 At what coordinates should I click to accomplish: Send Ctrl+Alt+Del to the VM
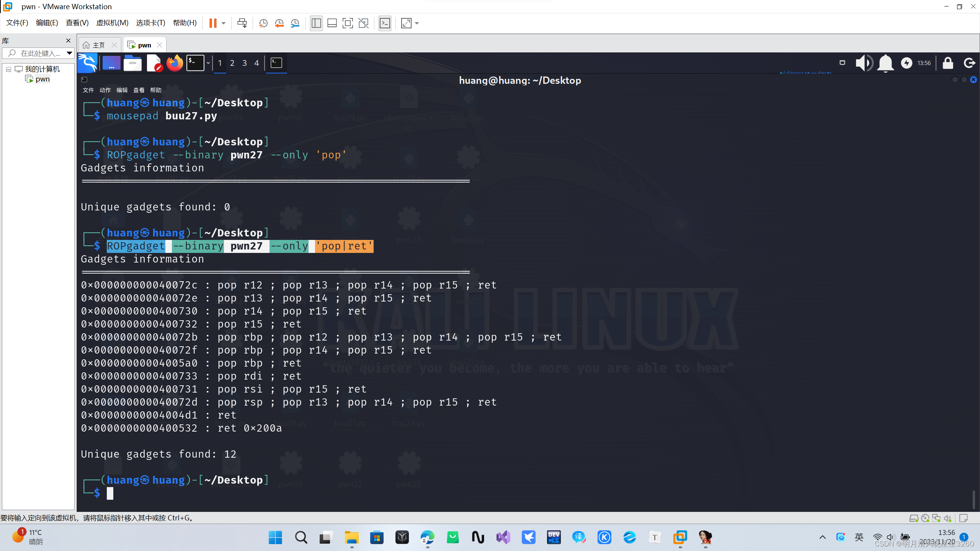coord(242,23)
